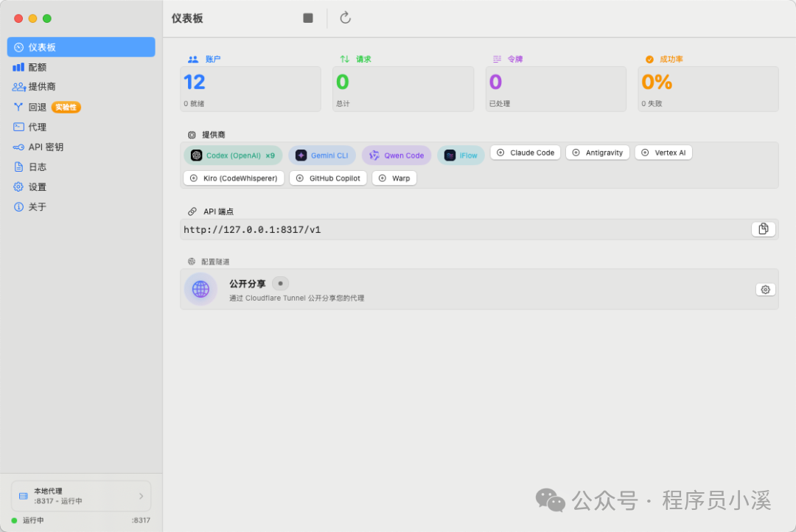Click the 公开分享 status indicator
This screenshot has width=796, height=532.
280,283
